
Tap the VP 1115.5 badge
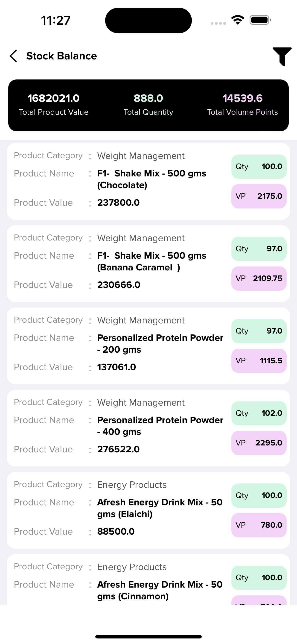259,361
